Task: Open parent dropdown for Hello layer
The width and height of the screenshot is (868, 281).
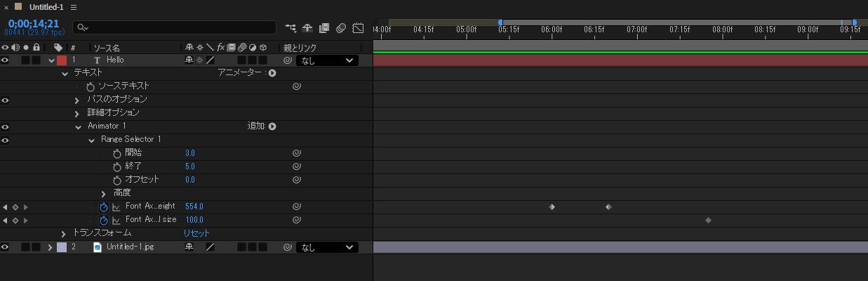Action: (x=327, y=60)
